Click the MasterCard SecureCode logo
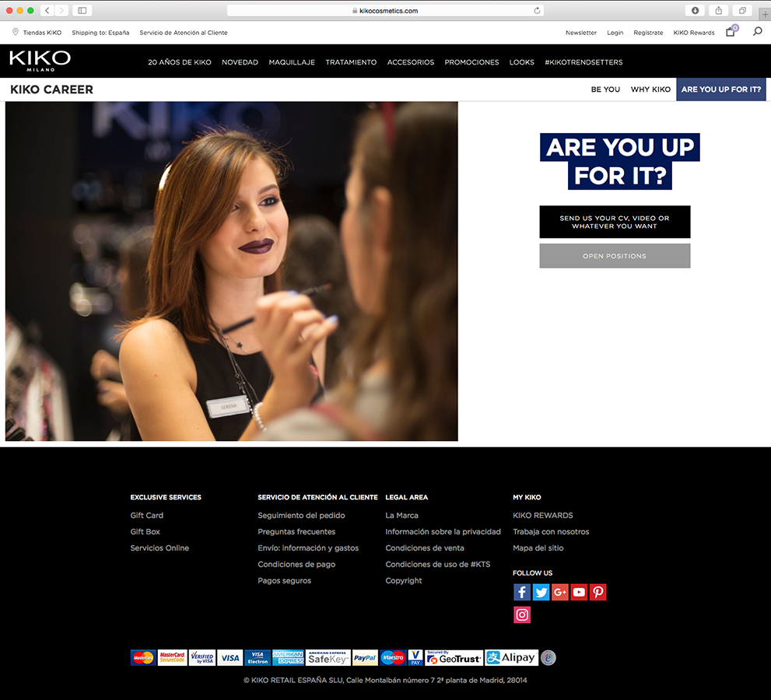Screen dimensions: 771x700 coord(172,658)
